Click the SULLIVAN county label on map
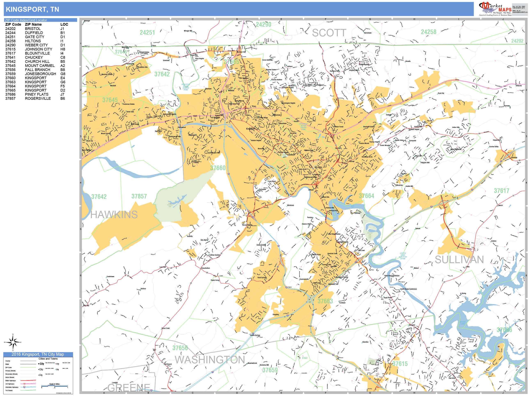This screenshot has width=532, height=399. coord(459,260)
